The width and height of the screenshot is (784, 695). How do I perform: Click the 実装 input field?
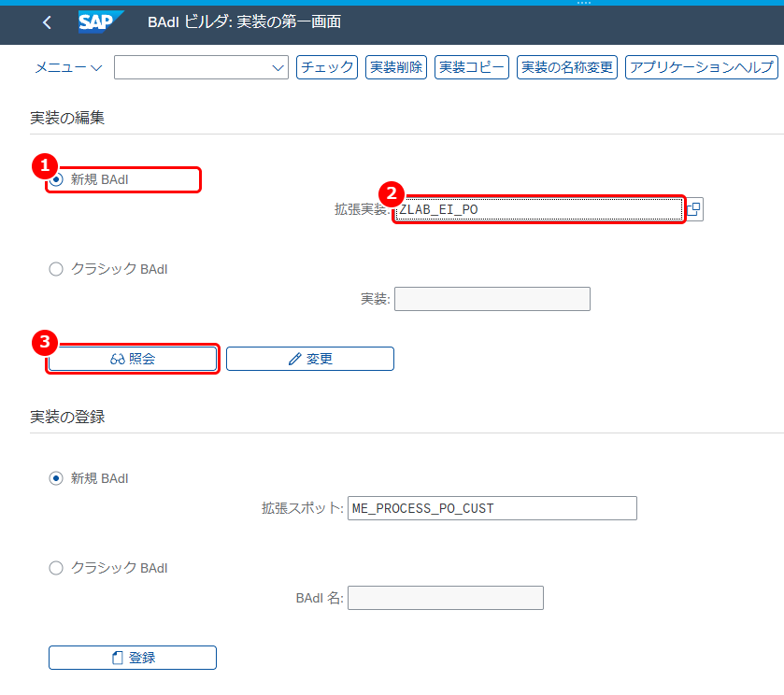492,299
